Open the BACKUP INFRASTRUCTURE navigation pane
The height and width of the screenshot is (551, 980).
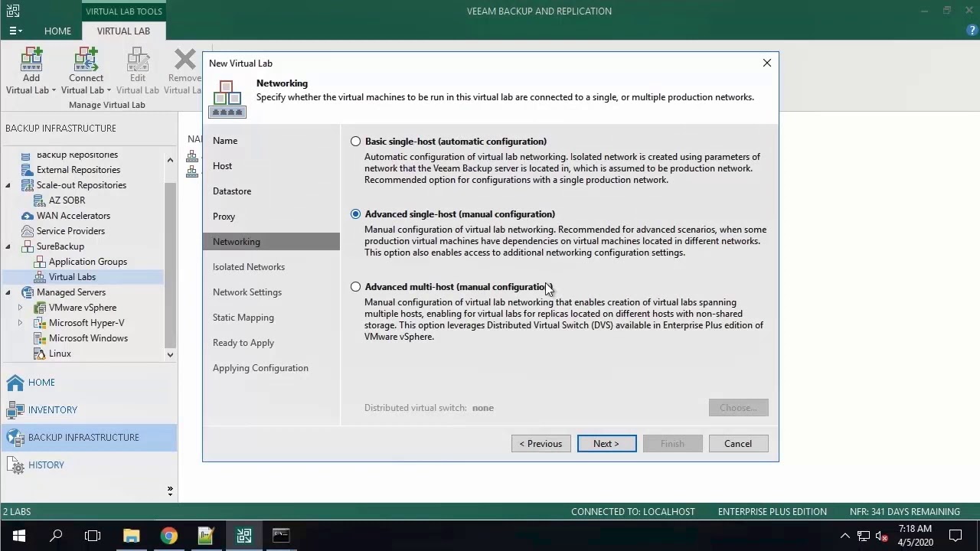coord(89,438)
